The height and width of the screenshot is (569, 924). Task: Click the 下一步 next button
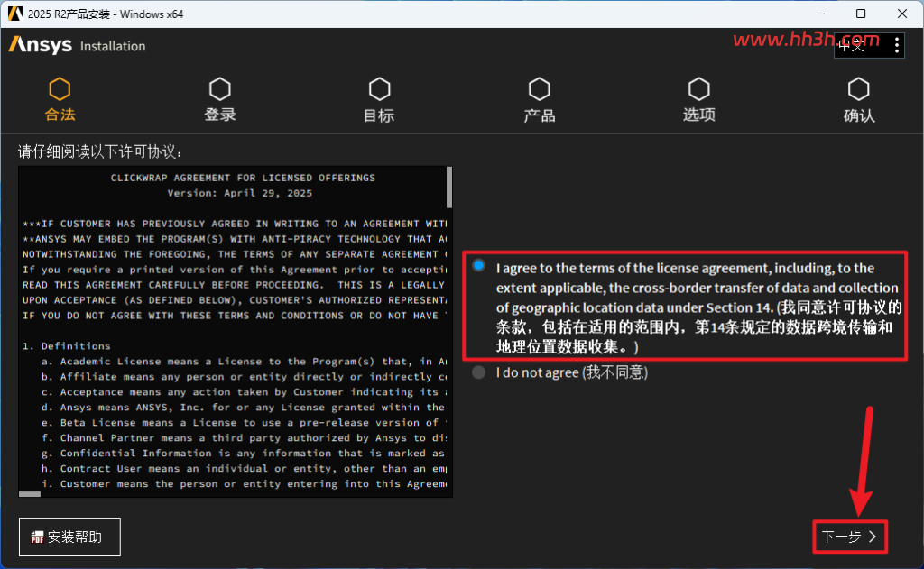(x=850, y=537)
